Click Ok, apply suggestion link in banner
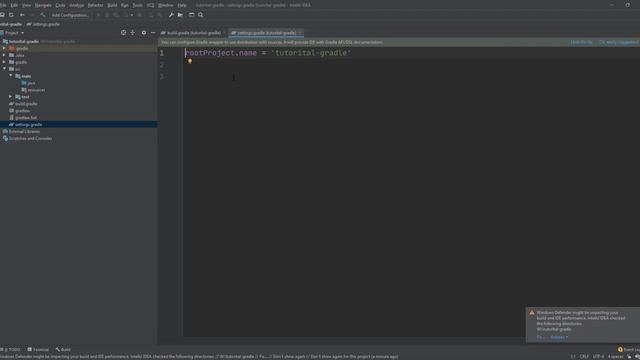The image size is (640, 360). [x=619, y=42]
